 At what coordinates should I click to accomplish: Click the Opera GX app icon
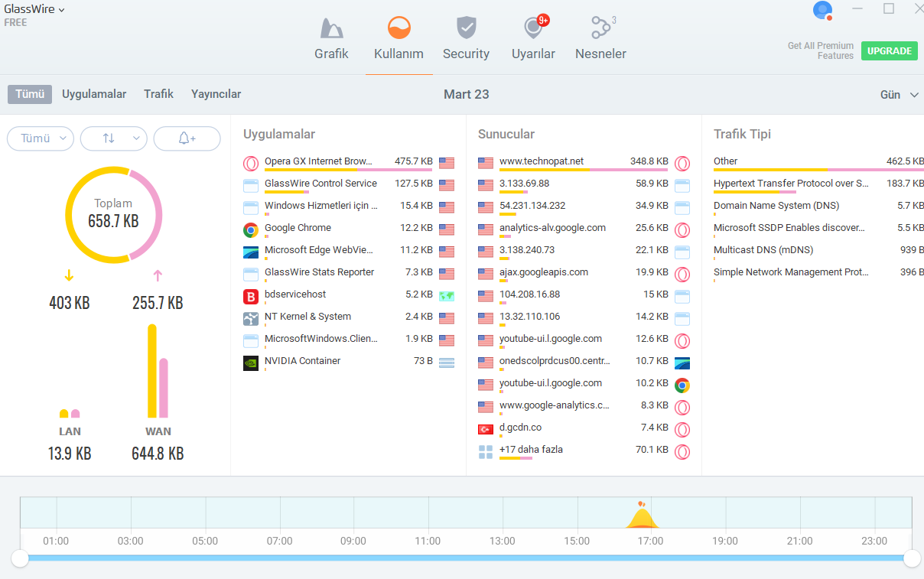click(250, 163)
